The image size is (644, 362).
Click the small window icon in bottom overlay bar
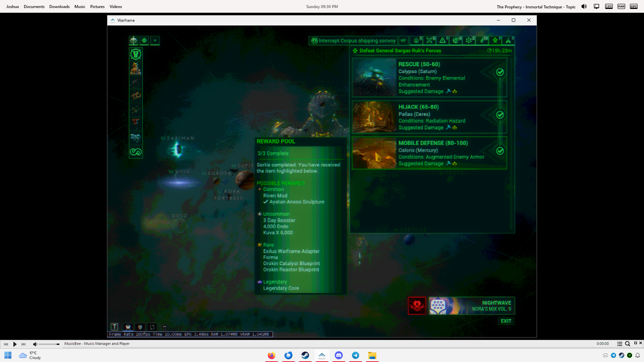click(x=165, y=327)
